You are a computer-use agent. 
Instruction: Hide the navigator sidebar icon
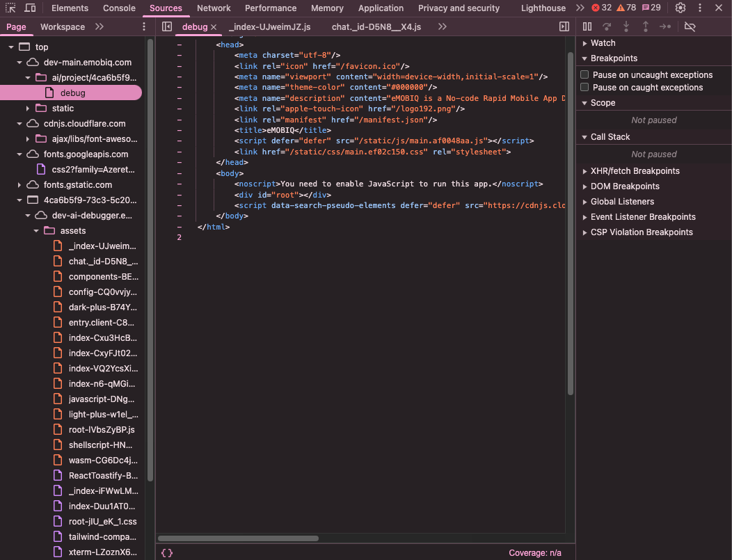pos(167,26)
